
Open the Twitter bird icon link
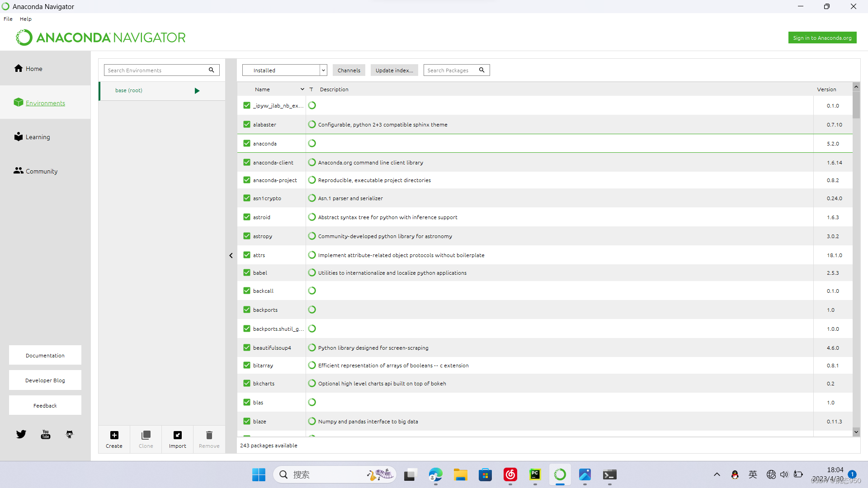(x=21, y=434)
